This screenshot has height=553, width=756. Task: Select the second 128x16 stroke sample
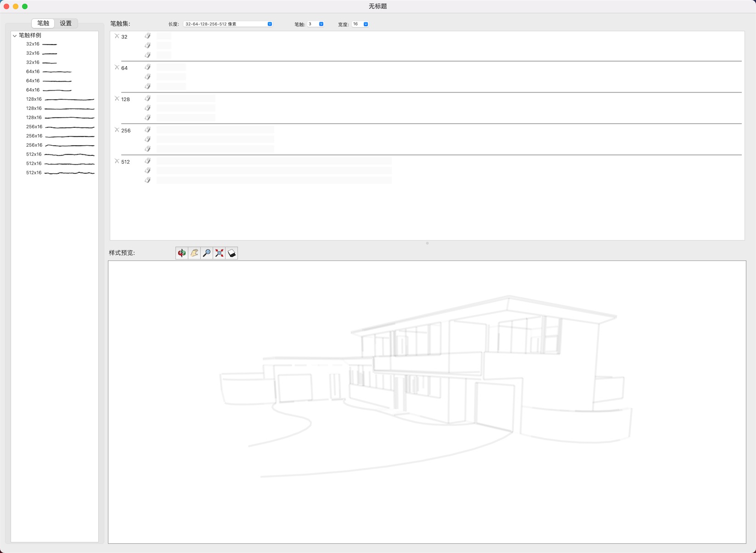[x=60, y=108]
